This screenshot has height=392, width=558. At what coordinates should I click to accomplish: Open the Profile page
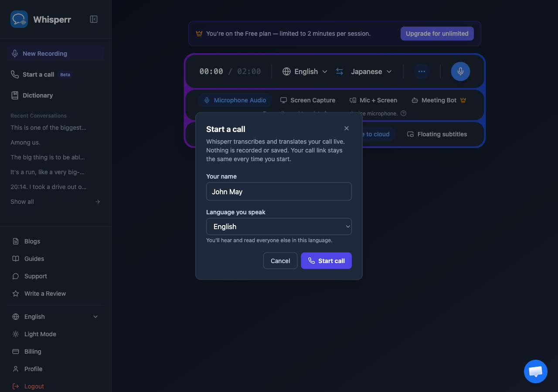[x=55, y=369]
